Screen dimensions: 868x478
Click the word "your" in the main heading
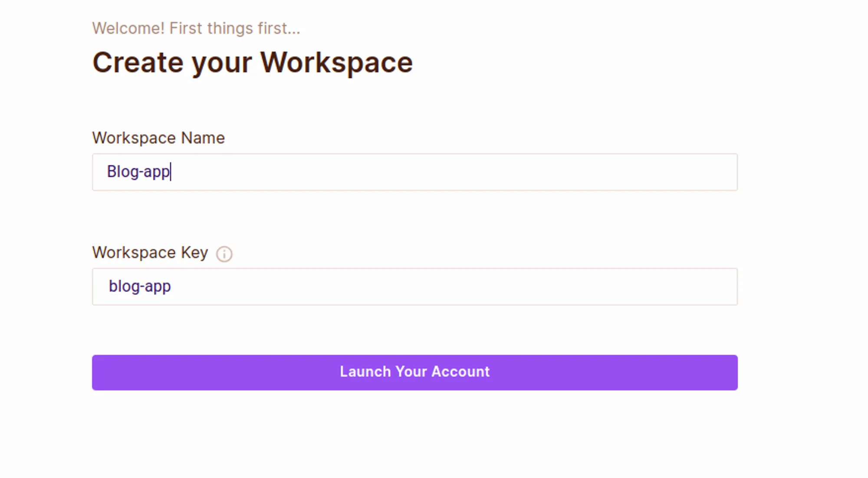(x=221, y=63)
